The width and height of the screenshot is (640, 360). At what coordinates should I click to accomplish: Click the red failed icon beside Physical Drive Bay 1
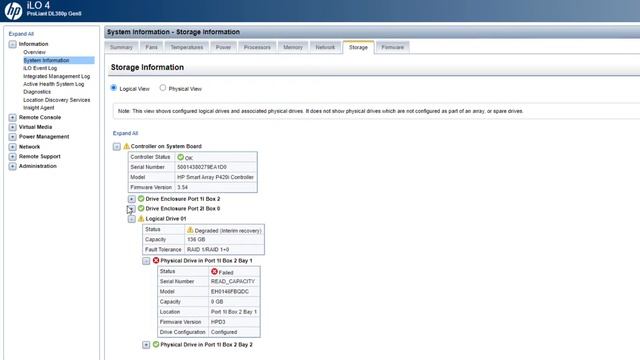[x=156, y=260]
